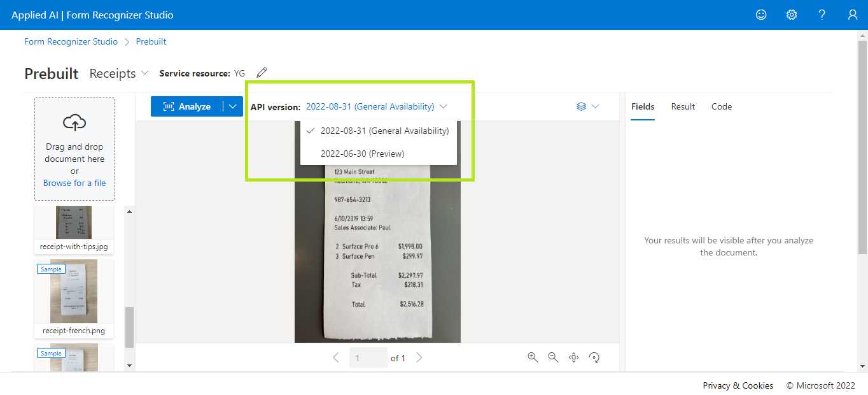868x395 pixels.
Task: Open the settings gear icon
Action: [x=792, y=15]
